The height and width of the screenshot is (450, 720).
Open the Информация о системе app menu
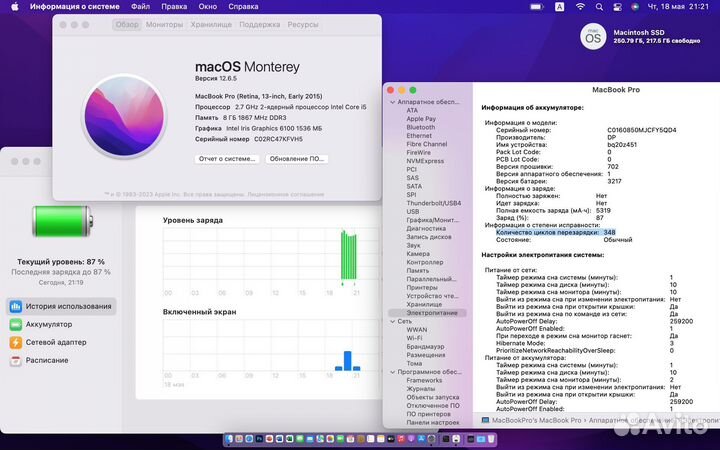tap(74, 7)
